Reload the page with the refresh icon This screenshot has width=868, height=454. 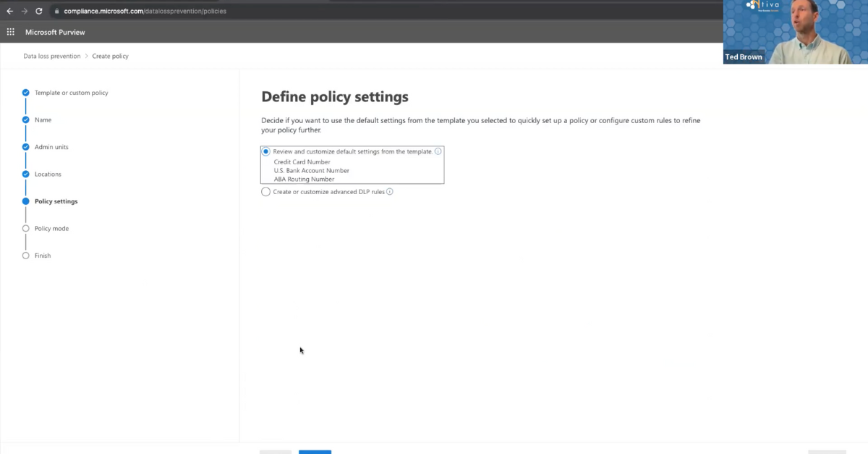(39, 11)
